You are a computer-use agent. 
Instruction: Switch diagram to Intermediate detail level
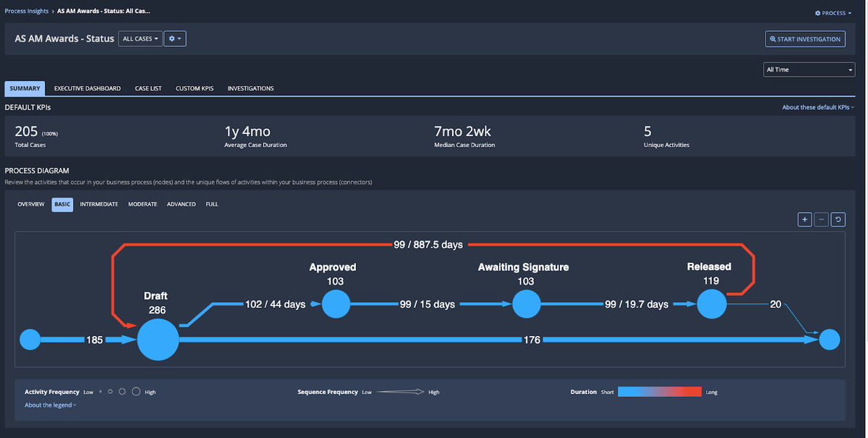click(99, 204)
